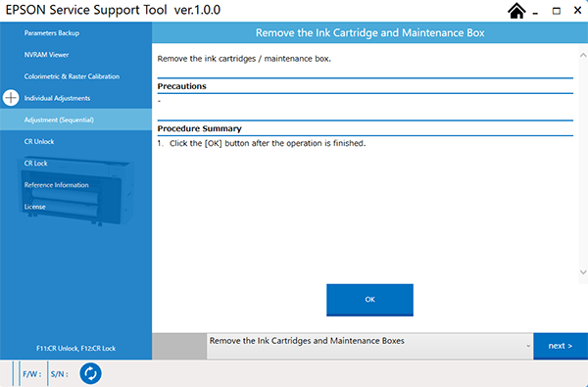Click scrollbar down arrow in content pane

click(x=583, y=272)
